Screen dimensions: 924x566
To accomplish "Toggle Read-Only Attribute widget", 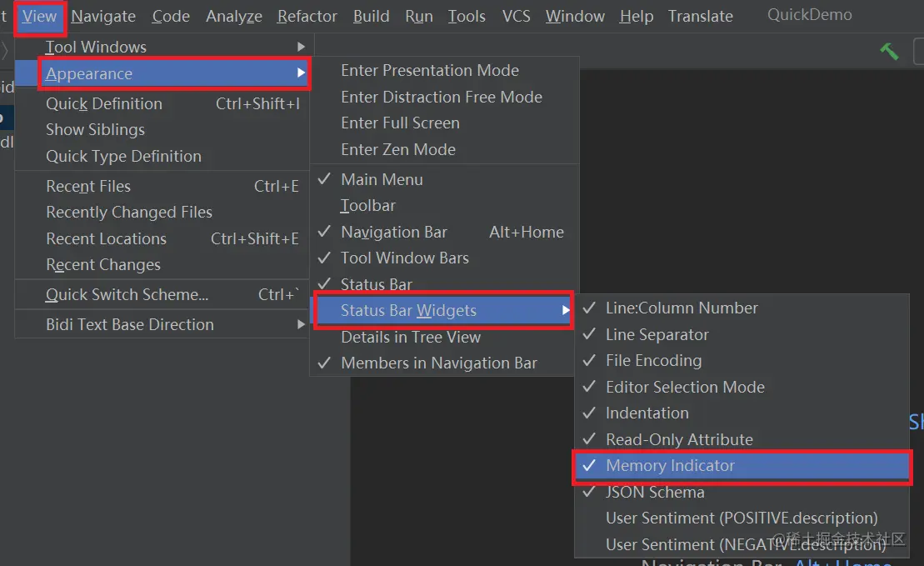I will click(679, 439).
